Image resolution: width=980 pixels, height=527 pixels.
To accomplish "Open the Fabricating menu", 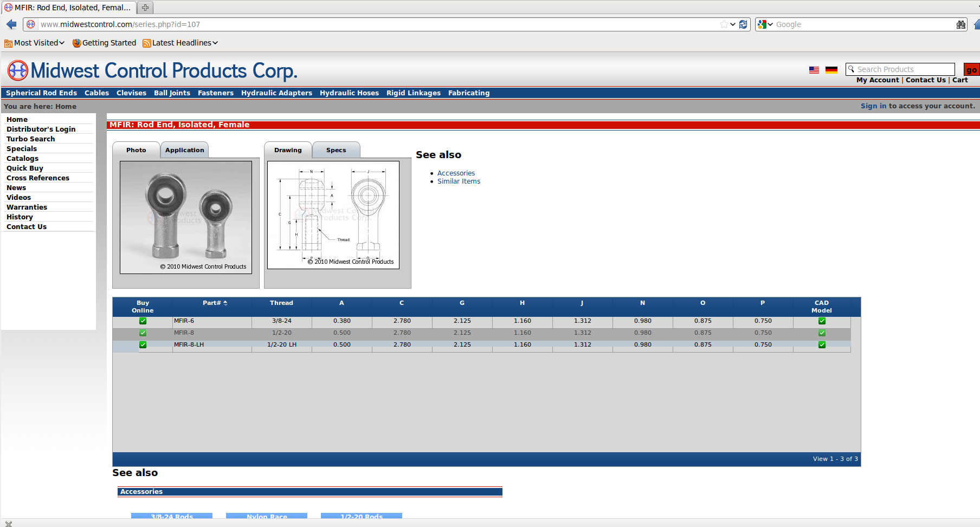I will point(469,93).
